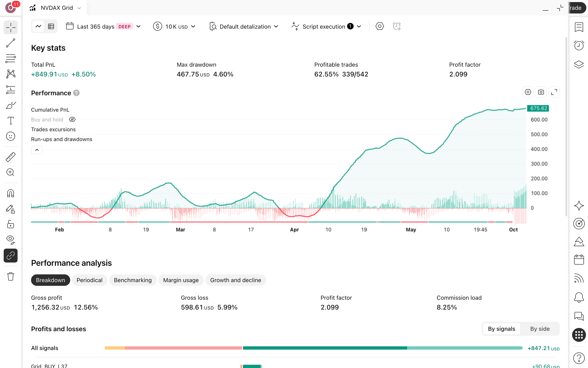The height and width of the screenshot is (368, 588).
Task: Switch profits view to By side
Action: coord(540,329)
